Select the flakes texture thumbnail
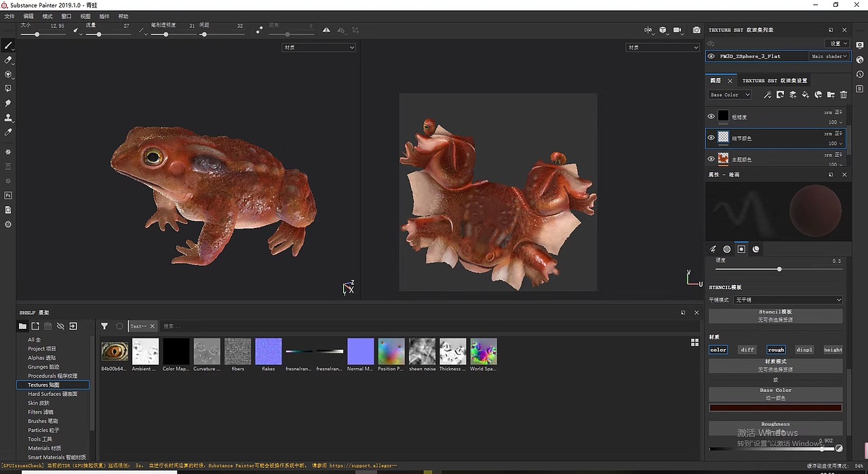The image size is (868, 474). (269, 352)
